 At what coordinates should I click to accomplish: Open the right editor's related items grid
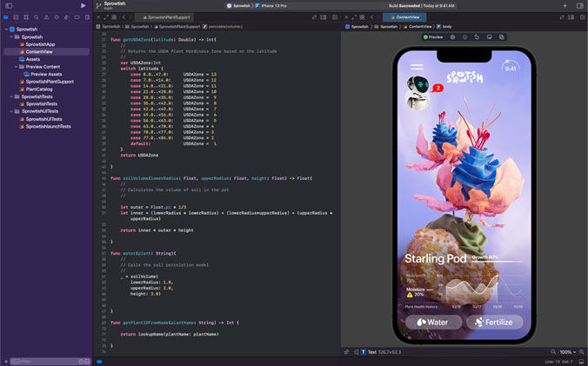coord(362,17)
